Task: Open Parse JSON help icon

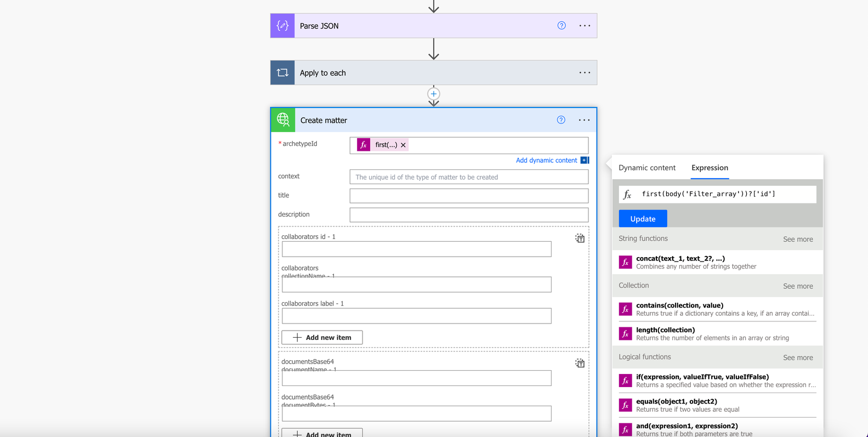Action: pyautogui.click(x=561, y=26)
